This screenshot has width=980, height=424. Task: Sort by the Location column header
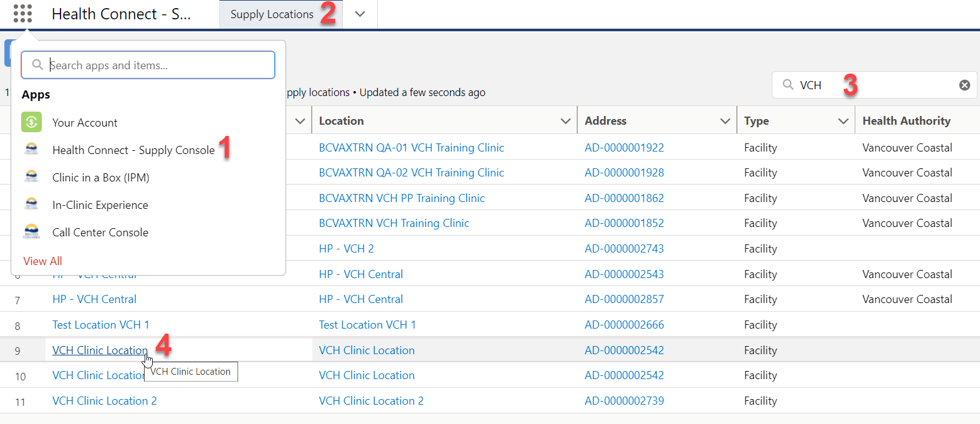tap(342, 121)
